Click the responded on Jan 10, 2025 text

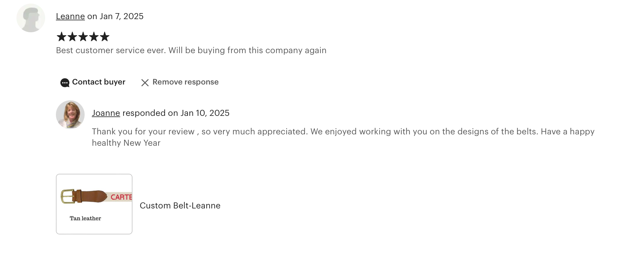pyautogui.click(x=176, y=113)
